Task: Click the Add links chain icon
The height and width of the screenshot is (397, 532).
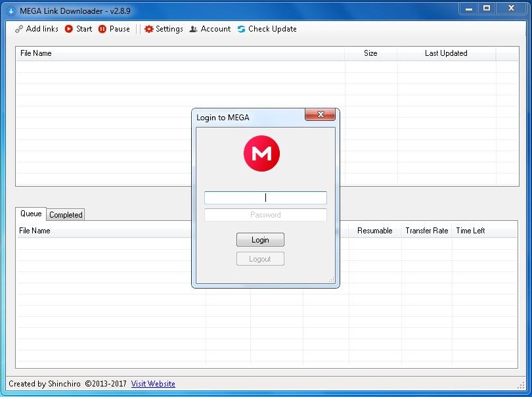Action: pyautogui.click(x=19, y=29)
